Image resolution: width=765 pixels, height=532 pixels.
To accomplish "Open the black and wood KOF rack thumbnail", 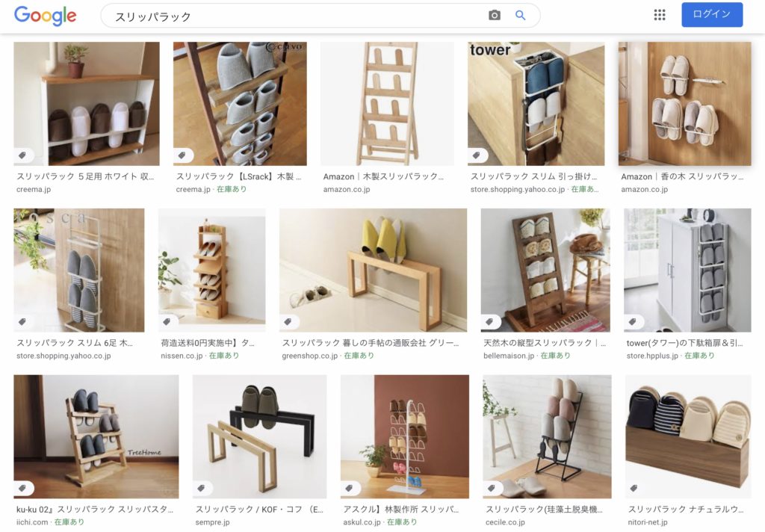I will (x=259, y=436).
